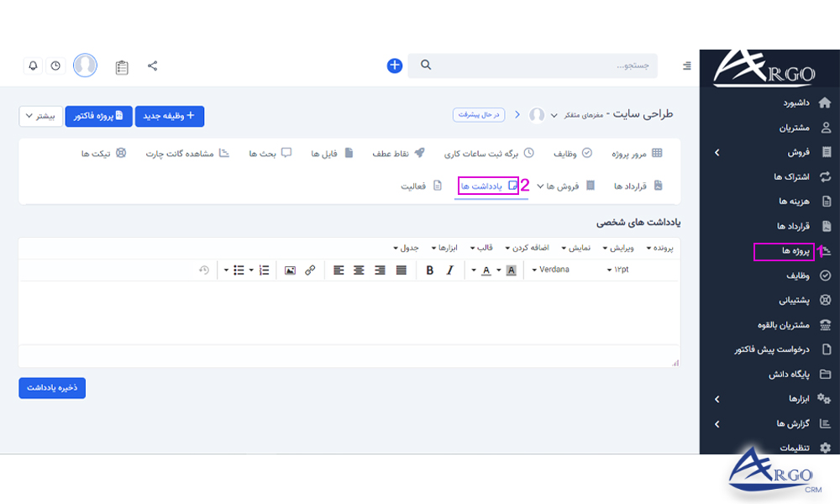Screen dimensions: 840x504
Task: Click inside the «جستجو» search field
Action: click(x=538, y=66)
